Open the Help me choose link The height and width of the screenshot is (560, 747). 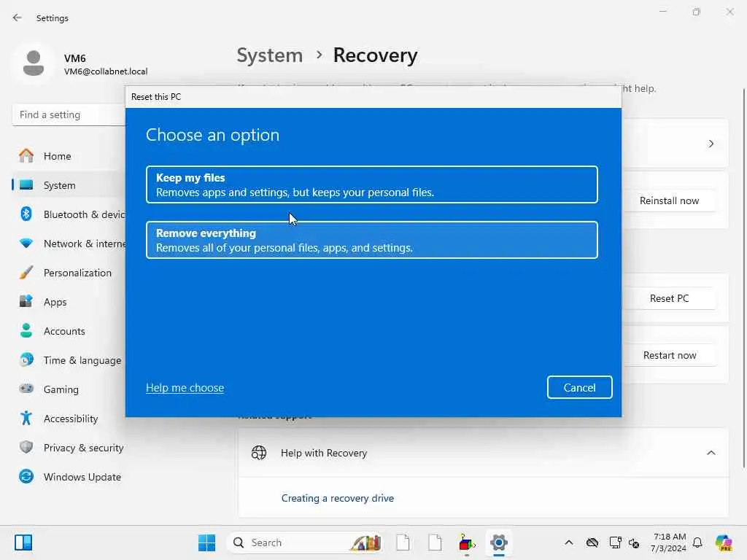pos(185,388)
